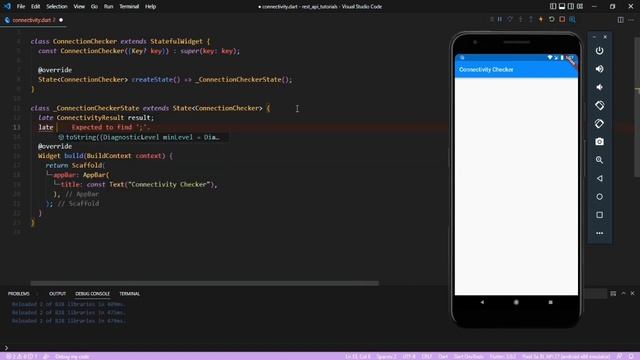Click the Step Over debug icon
This screenshot has height=360, width=640.
(x=510, y=19)
